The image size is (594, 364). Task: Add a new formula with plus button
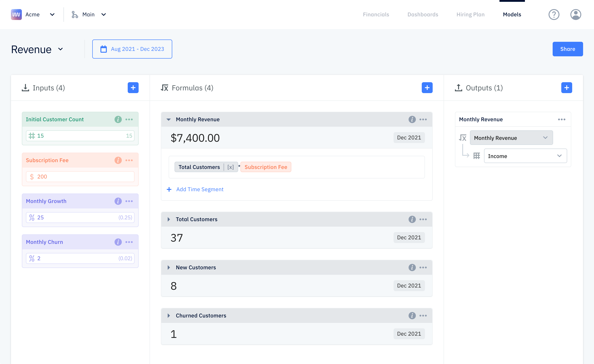coord(427,88)
